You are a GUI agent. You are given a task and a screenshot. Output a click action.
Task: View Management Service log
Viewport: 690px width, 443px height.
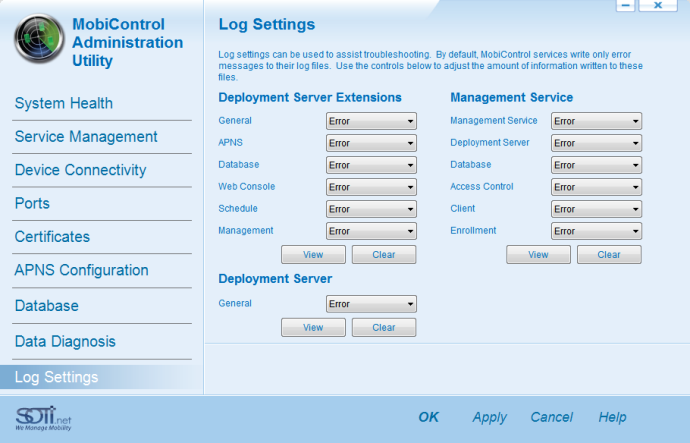click(x=539, y=255)
